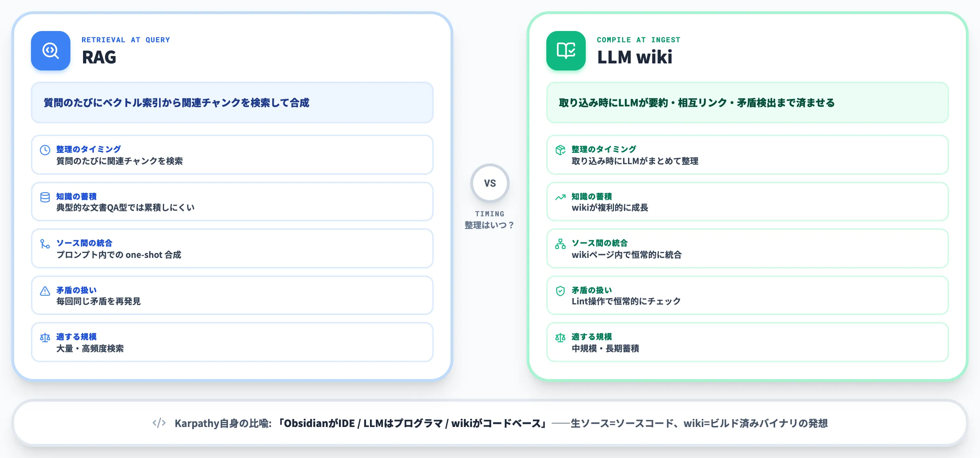Click text 典型的な文書QA型では累積しにくい
The height and width of the screenshot is (458, 980).
tap(125, 208)
